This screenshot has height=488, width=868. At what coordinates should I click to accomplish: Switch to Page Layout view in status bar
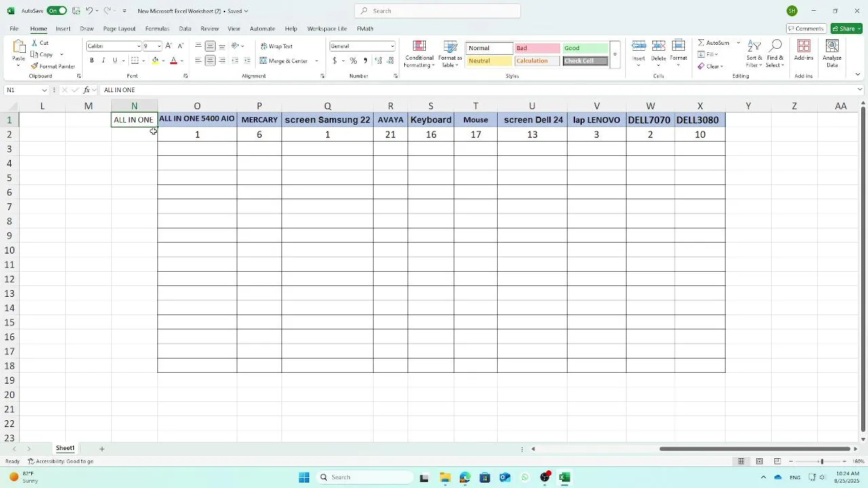pos(759,462)
